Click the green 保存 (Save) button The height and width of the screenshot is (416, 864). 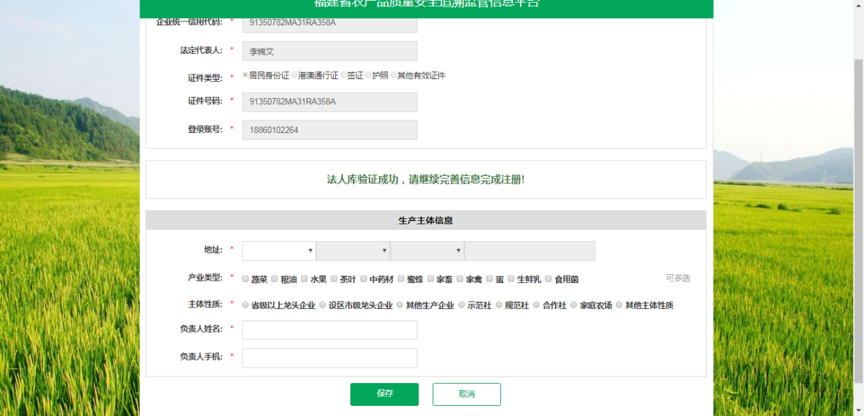(384, 394)
